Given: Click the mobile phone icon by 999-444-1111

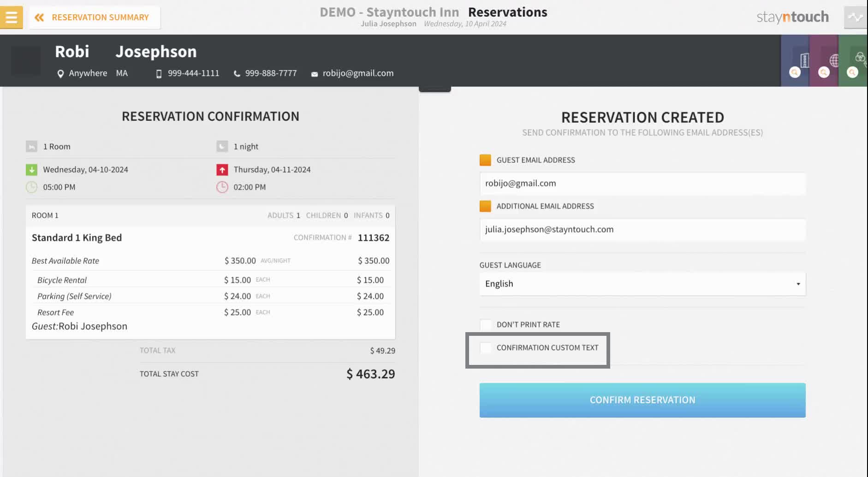Looking at the screenshot, I should tap(159, 74).
